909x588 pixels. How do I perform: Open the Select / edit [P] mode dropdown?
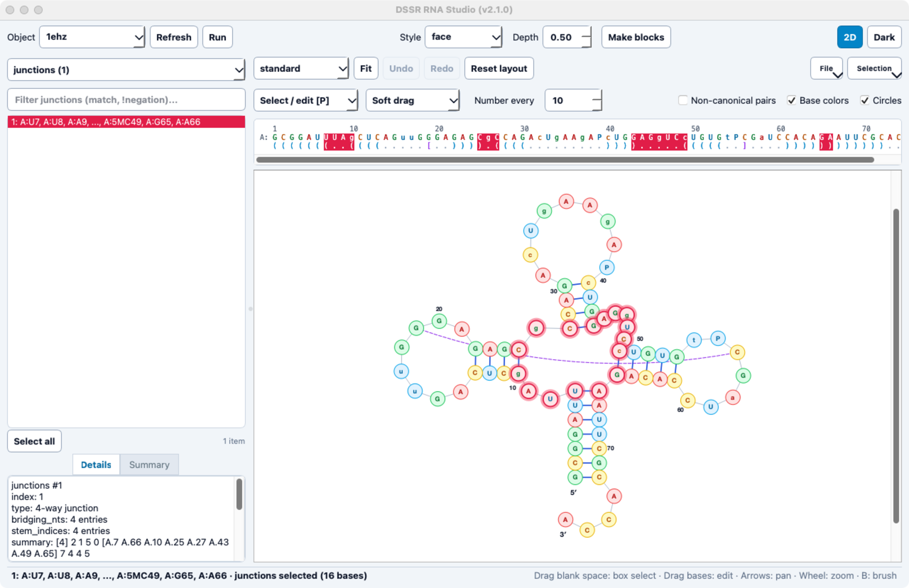point(305,100)
